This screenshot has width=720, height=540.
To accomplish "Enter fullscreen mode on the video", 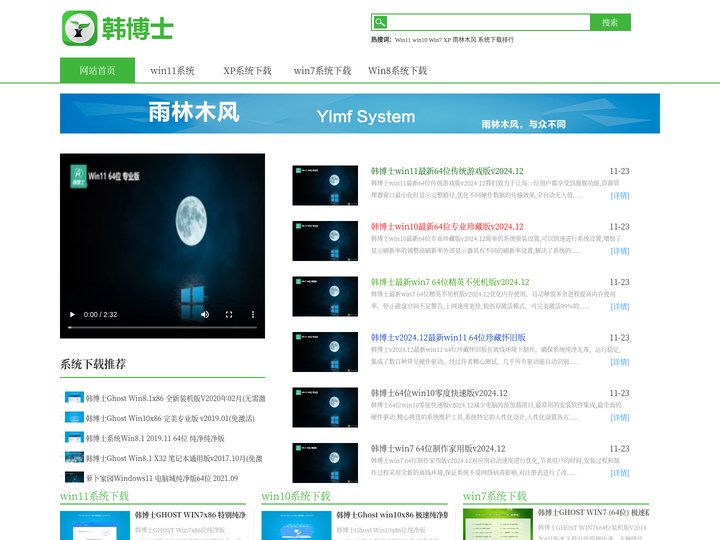I will [x=229, y=315].
